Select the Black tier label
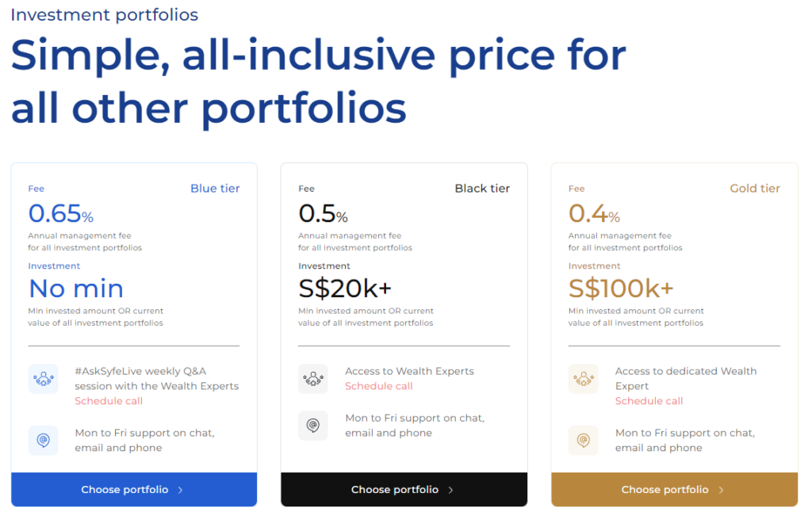Image resolution: width=812 pixels, height=520 pixels. 482,189
